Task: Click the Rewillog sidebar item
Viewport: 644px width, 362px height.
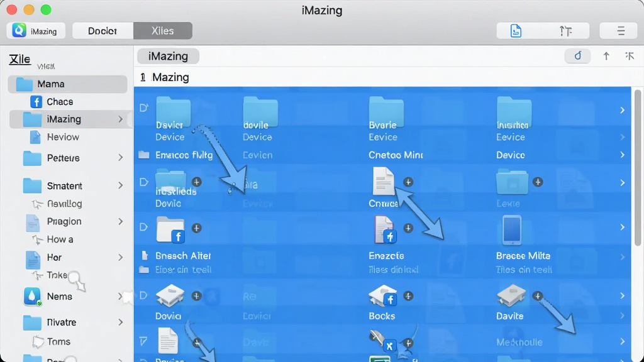Action: pyautogui.click(x=57, y=204)
